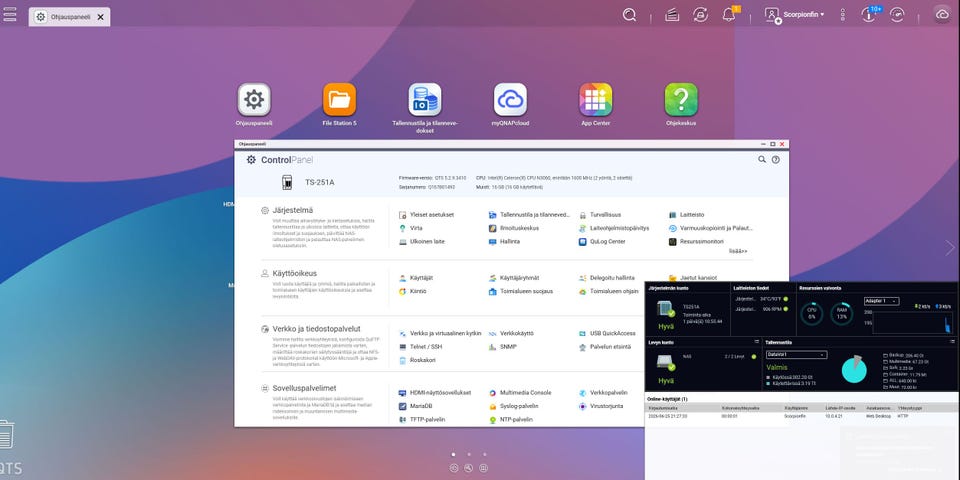Screen dimensions: 960x480
Task: Open Varmuuskopiointi ja Palautus settings
Action: click(710, 228)
